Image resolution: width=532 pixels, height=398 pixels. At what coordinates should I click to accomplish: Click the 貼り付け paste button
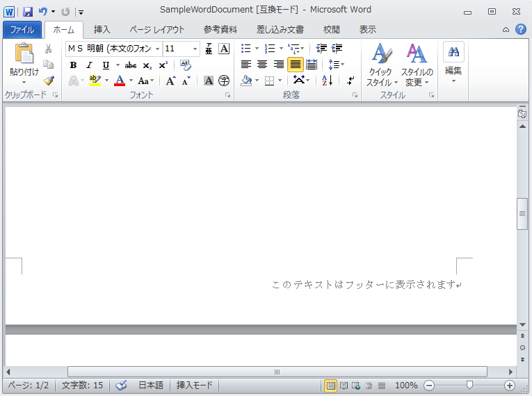click(x=24, y=63)
